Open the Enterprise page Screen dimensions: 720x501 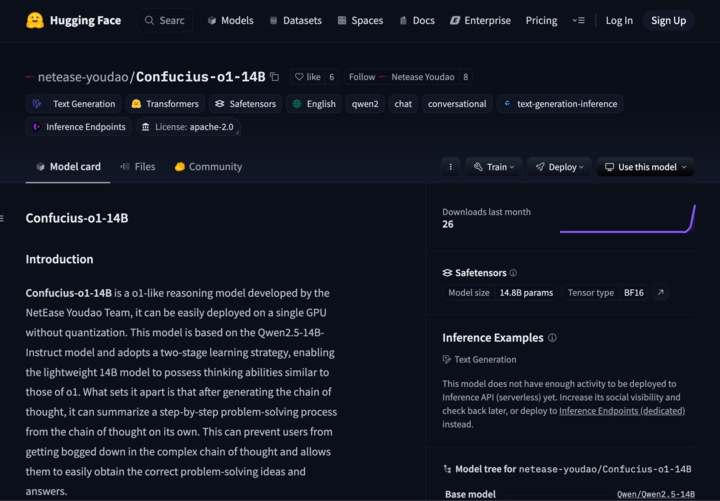pos(480,20)
